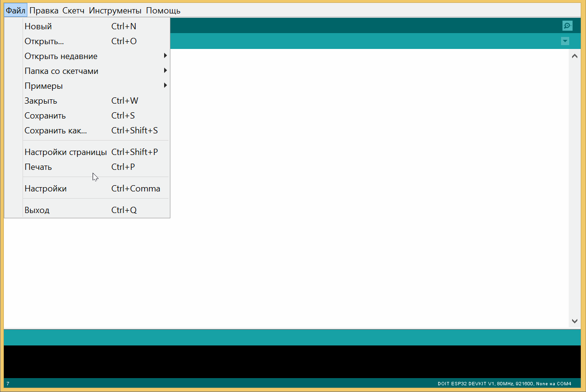Choose 'Сохранить как...' option

click(x=56, y=131)
